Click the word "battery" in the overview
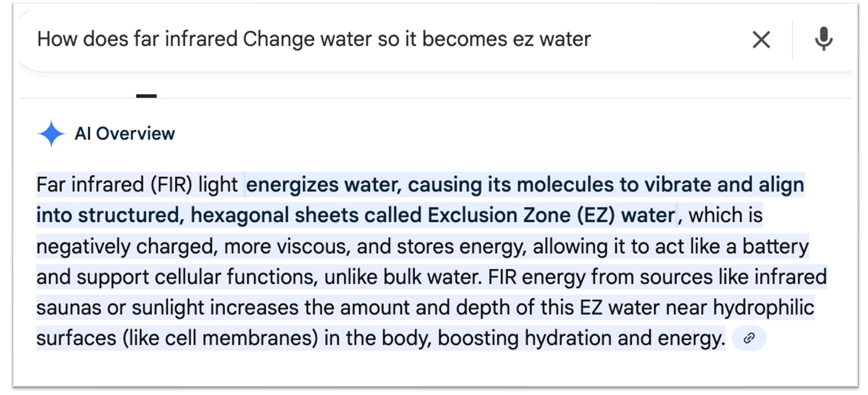Viewport: 868px width, 395px height. pos(775,246)
